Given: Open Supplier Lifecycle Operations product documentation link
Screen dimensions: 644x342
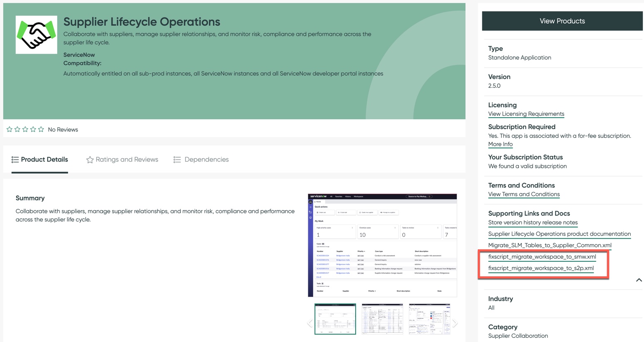Looking at the screenshot, I should [x=559, y=234].
